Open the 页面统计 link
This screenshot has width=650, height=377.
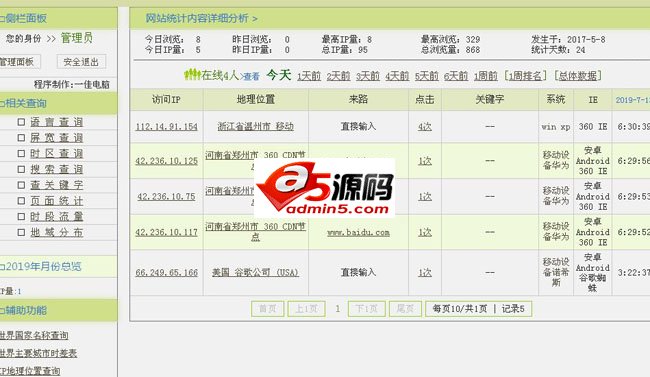click(57, 201)
